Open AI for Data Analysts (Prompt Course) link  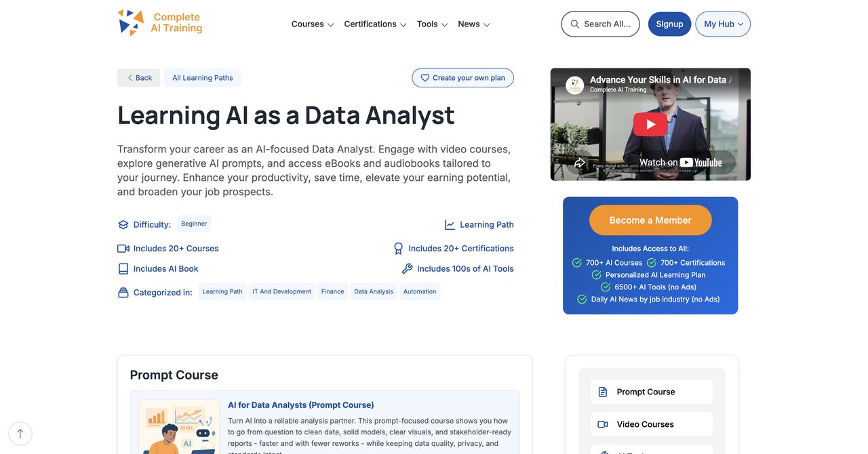click(x=301, y=405)
